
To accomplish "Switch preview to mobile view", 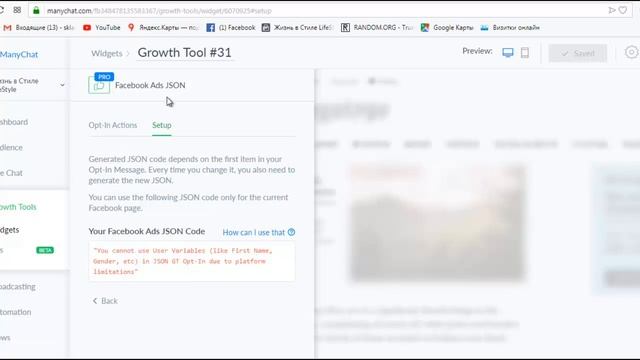I will pos(525,53).
